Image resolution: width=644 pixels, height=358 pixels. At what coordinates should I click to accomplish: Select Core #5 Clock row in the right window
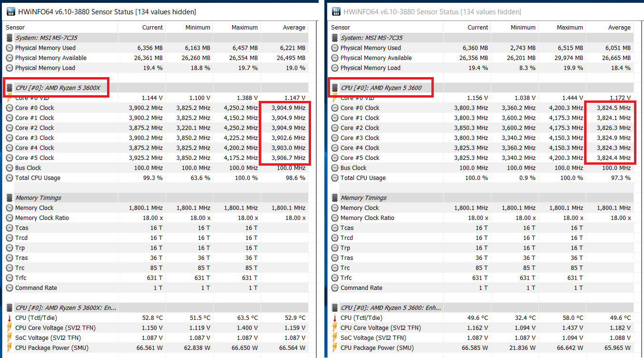pyautogui.click(x=481, y=158)
